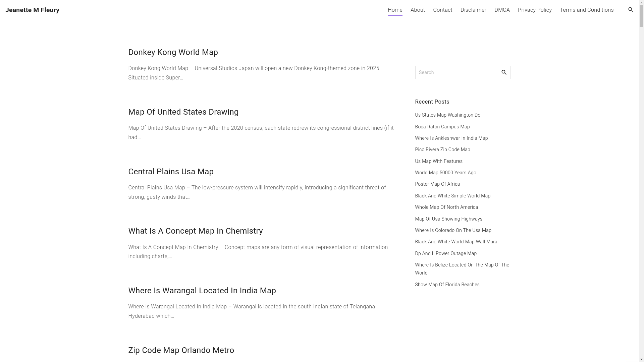Open Where Is Colorado On The Usa Map
The image size is (644, 362).
(453, 230)
